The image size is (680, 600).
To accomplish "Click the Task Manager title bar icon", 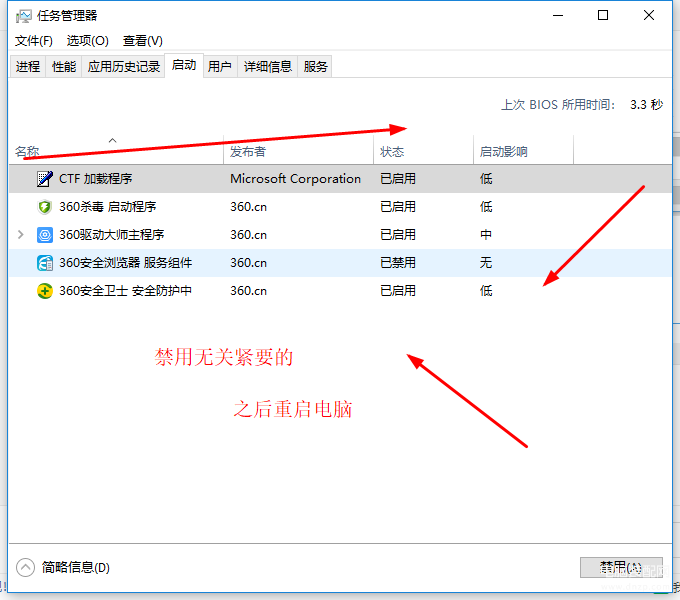I will coord(23,16).
